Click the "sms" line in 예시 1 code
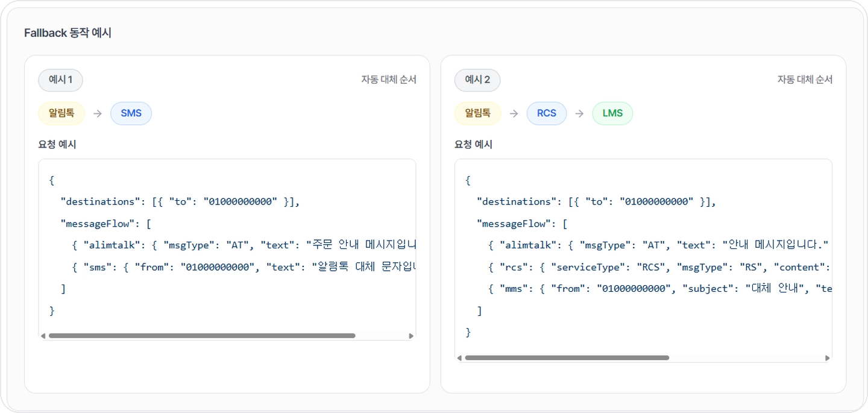 coord(244,267)
